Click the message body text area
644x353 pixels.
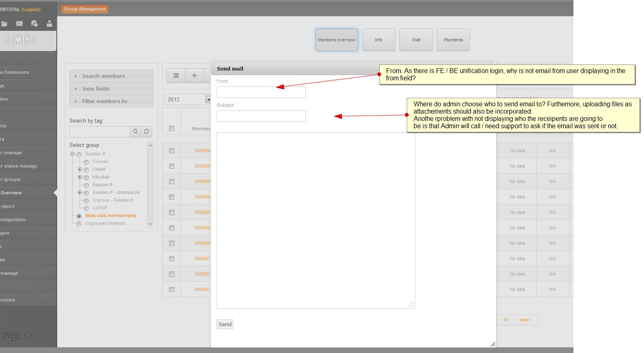click(316, 220)
